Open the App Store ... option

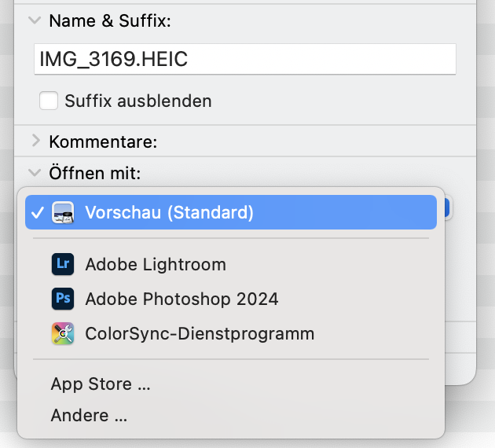(101, 384)
